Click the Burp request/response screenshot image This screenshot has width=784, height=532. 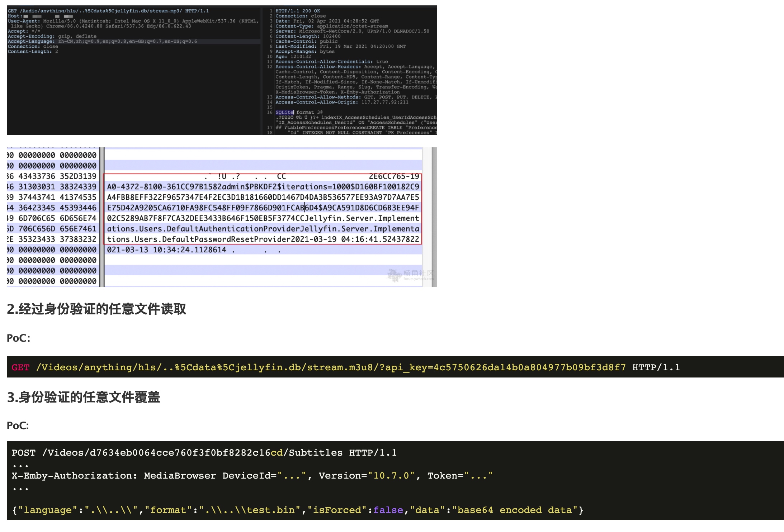[222, 70]
